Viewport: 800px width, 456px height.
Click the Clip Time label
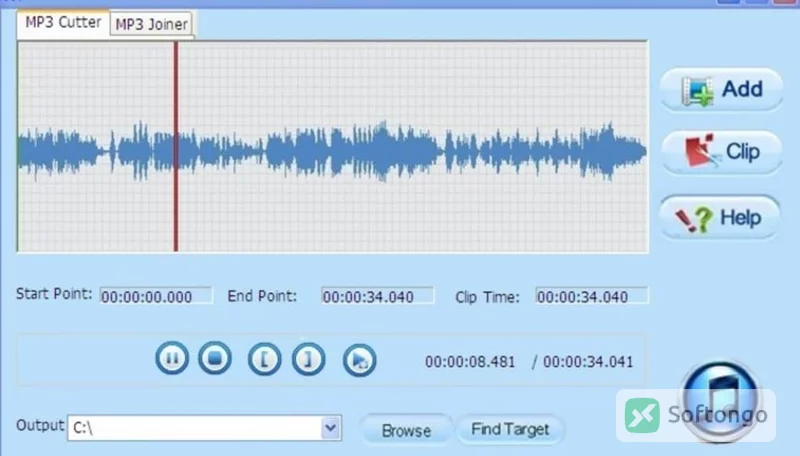[487, 297]
